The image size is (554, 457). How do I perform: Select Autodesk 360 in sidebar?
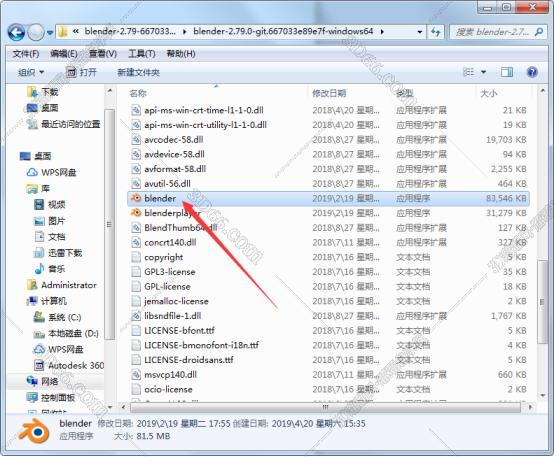pos(69,365)
